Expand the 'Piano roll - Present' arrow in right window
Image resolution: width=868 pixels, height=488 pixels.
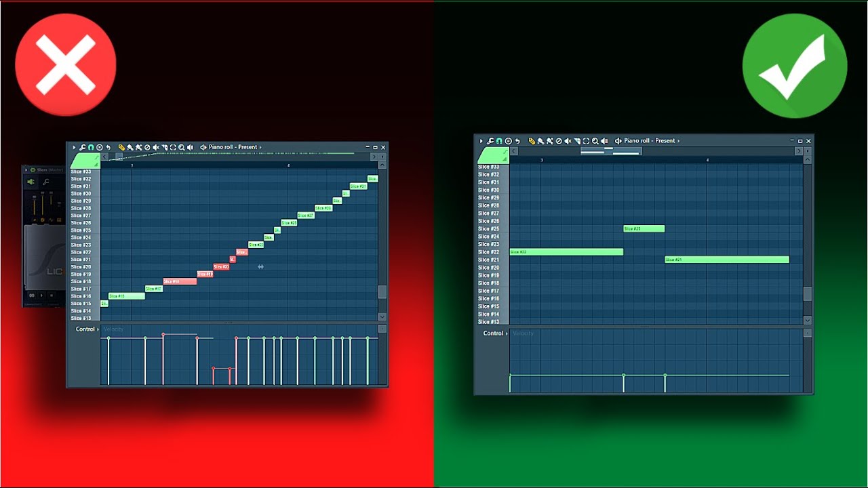point(678,141)
